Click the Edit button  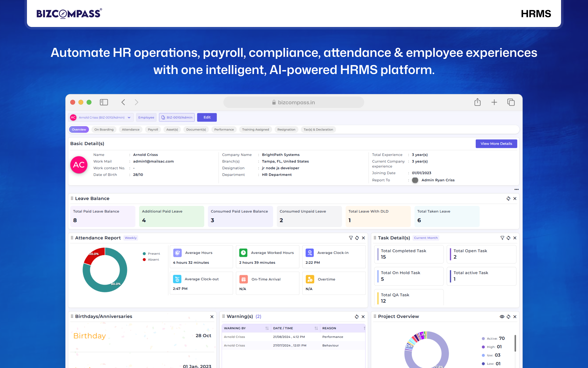point(207,117)
